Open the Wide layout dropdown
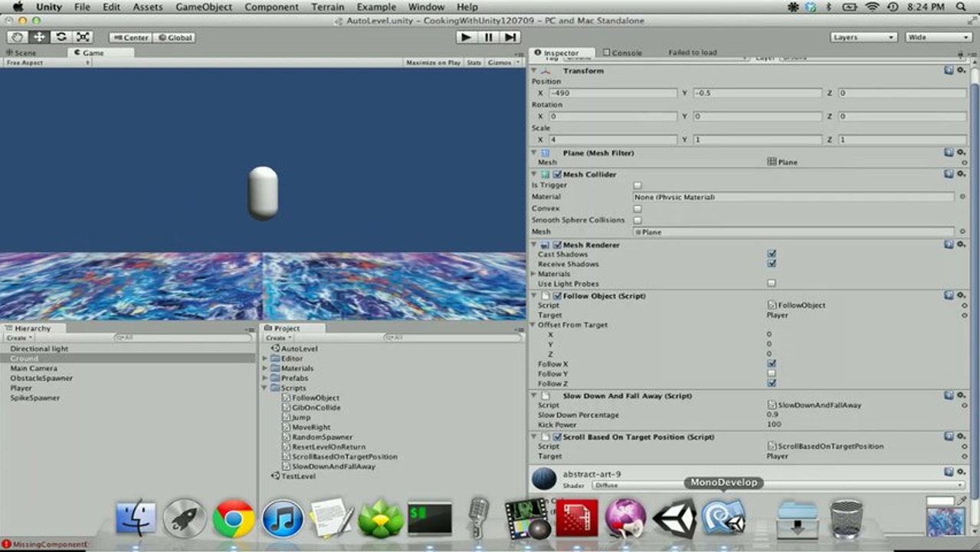The image size is (980, 552). coord(939,37)
